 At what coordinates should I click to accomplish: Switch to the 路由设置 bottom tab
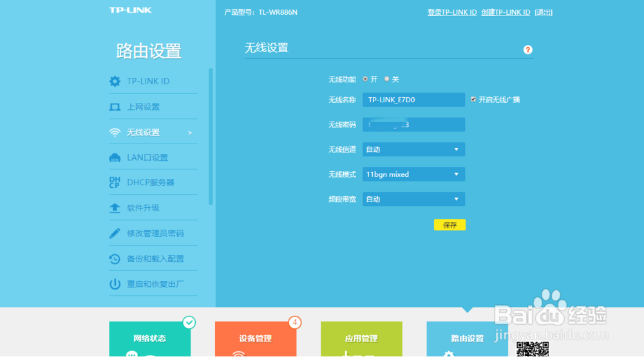[468, 339]
